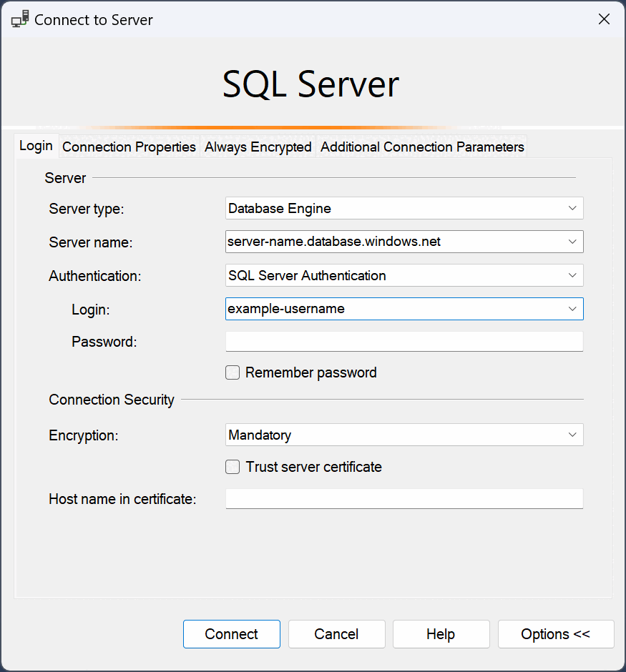Open the Server type dropdown

(572, 208)
